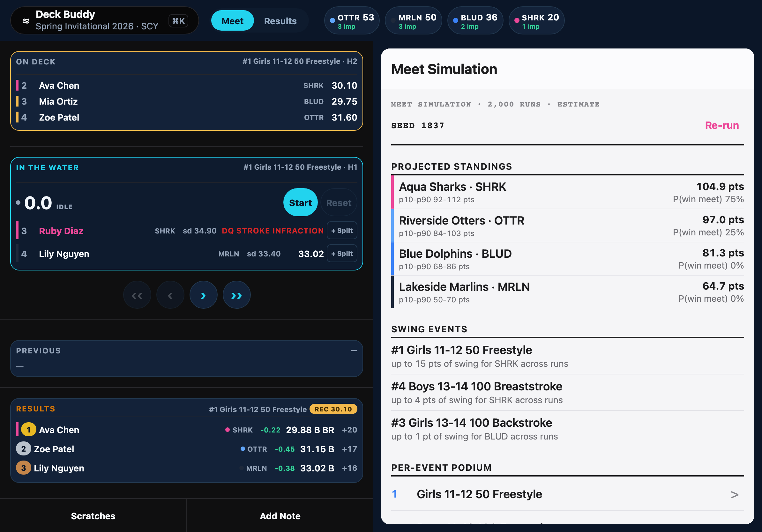The height and width of the screenshot is (532, 762).
Task: Open the SHRK 20 team score chip
Action: pos(537,21)
